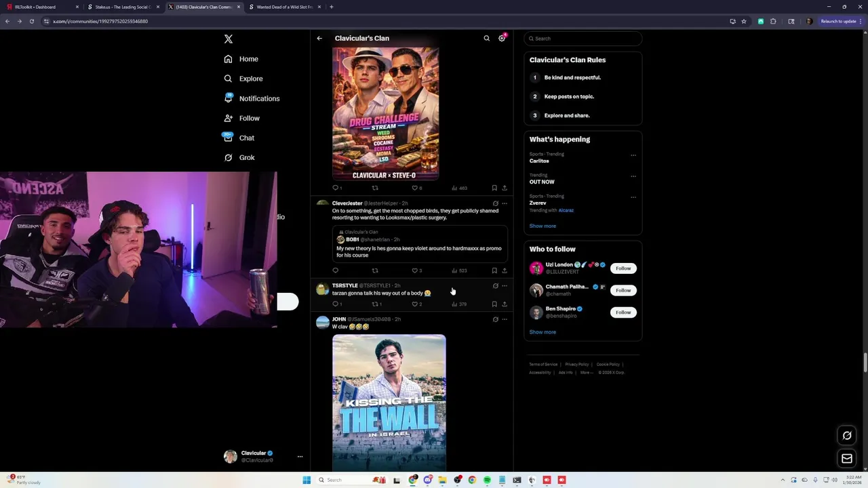
Task: Show more trends in What's happening
Action: [542, 226]
